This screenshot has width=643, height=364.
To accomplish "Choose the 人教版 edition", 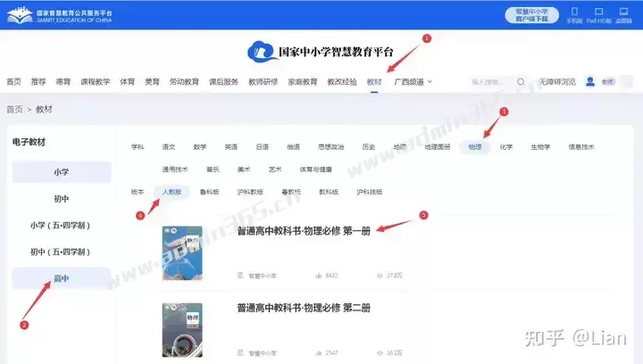I will 171,192.
